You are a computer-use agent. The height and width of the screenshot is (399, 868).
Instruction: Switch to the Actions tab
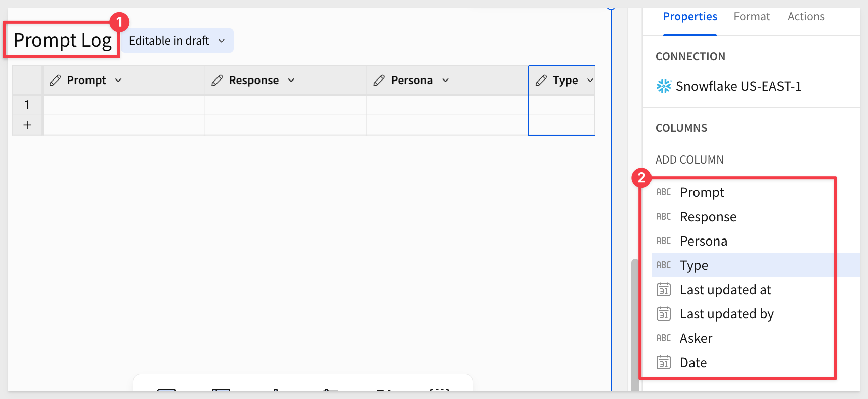(x=806, y=17)
